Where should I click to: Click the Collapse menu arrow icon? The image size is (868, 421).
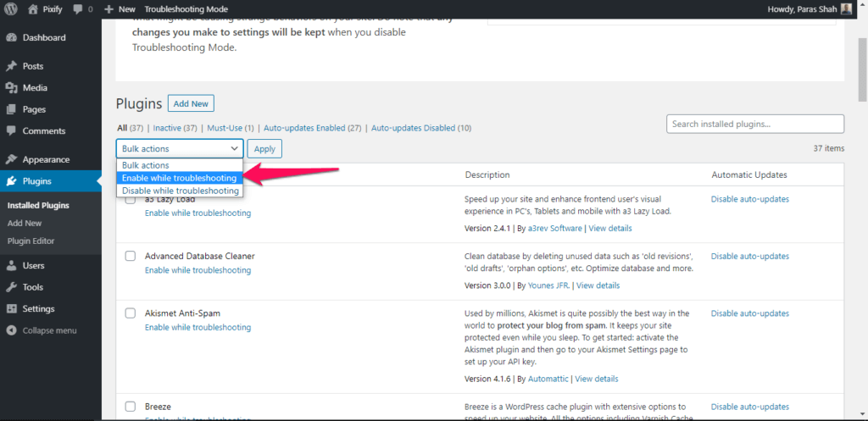[x=11, y=330]
